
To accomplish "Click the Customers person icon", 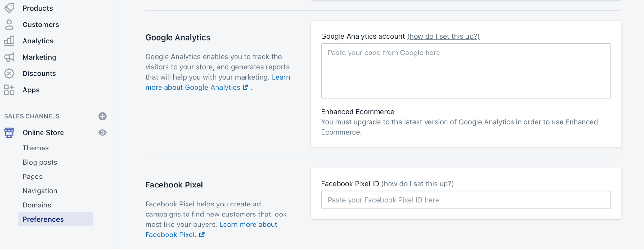I will click(9, 24).
